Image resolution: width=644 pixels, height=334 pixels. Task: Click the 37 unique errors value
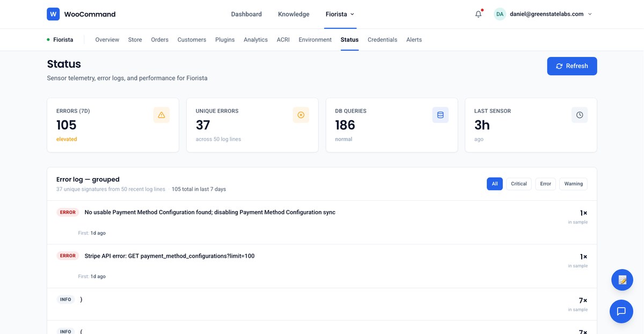(203, 125)
